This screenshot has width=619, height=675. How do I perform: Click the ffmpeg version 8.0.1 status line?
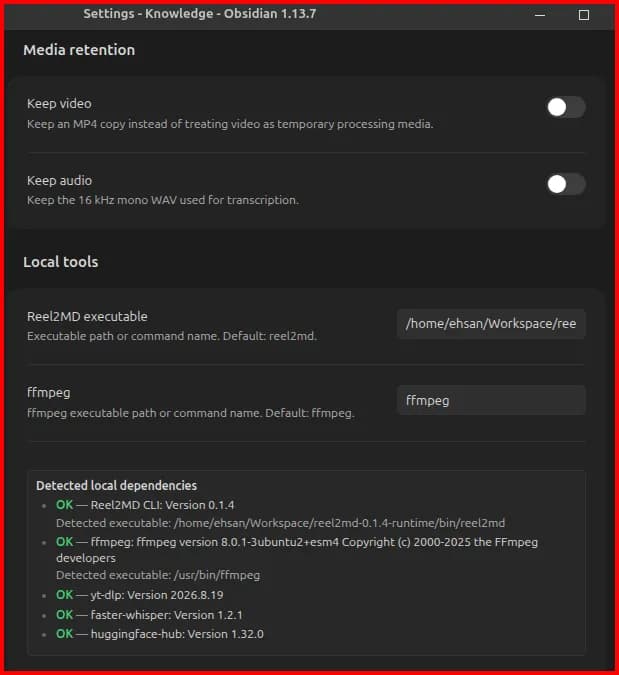click(297, 550)
